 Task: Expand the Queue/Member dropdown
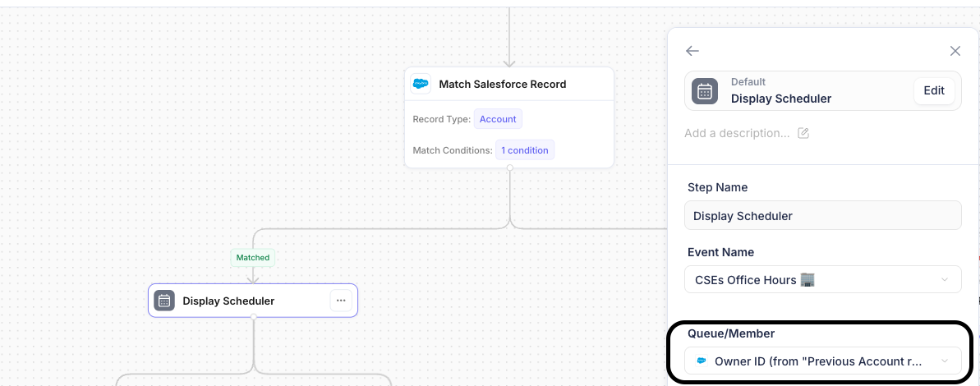[822, 361]
